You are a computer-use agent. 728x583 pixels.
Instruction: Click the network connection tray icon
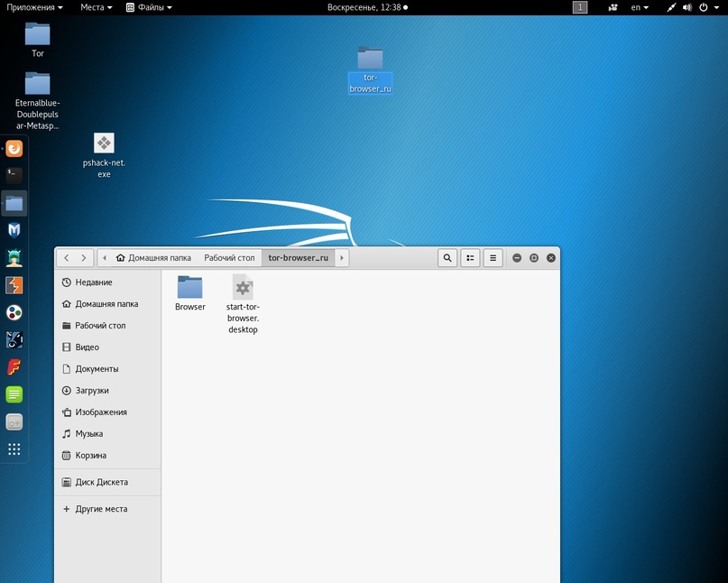[671, 7]
